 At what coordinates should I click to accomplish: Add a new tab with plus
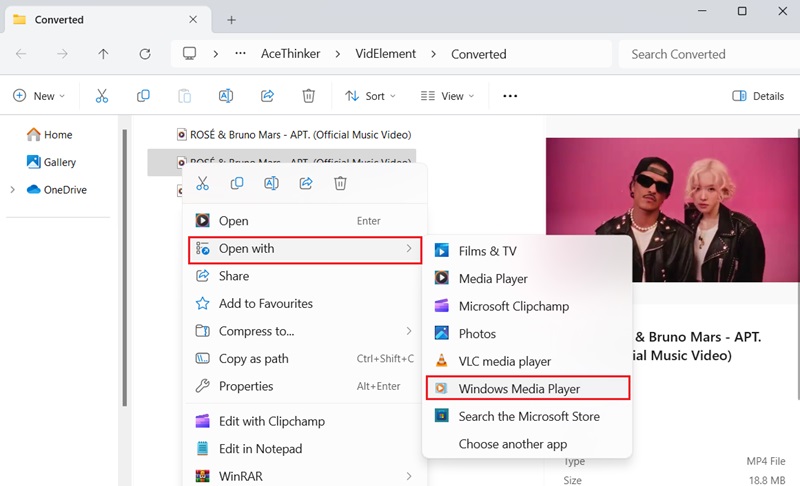click(x=232, y=20)
